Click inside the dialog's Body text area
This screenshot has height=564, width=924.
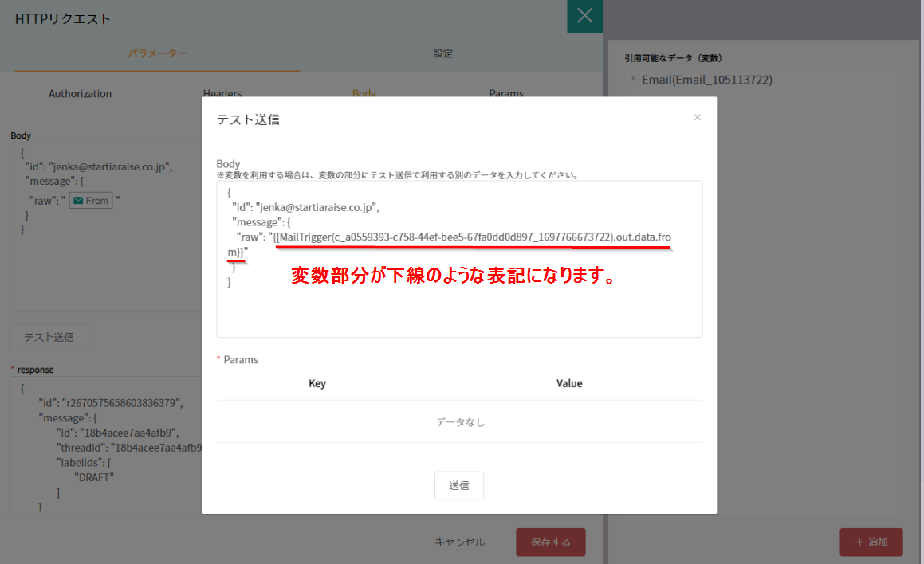tap(459, 259)
